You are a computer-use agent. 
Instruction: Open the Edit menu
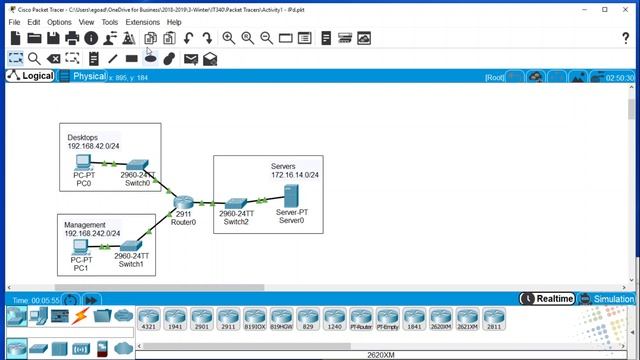pos(33,22)
